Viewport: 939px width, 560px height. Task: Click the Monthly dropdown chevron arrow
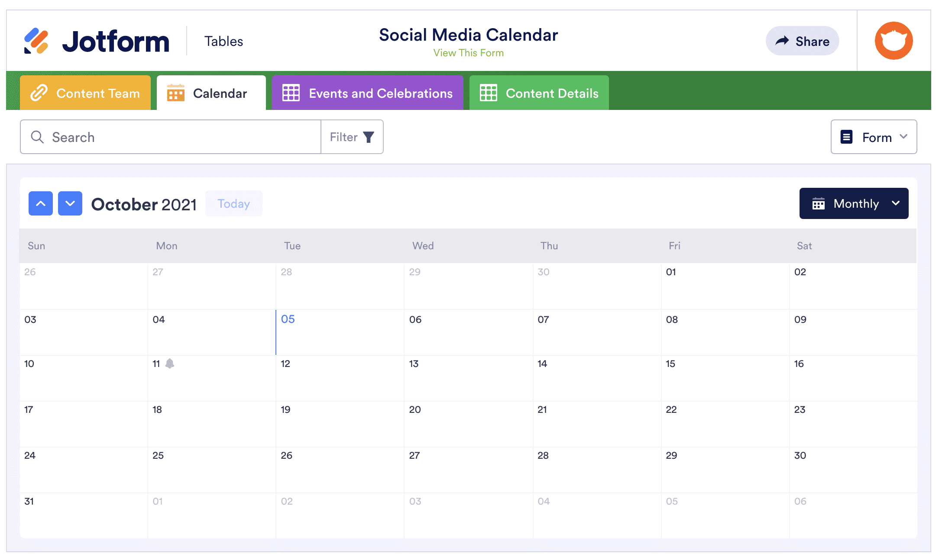tap(896, 203)
